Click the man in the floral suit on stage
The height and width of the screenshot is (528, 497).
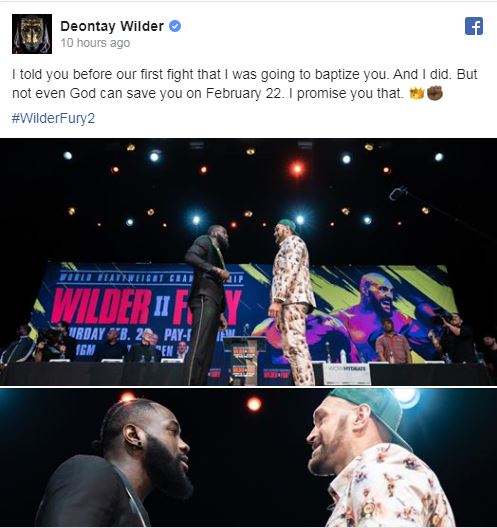(x=292, y=301)
